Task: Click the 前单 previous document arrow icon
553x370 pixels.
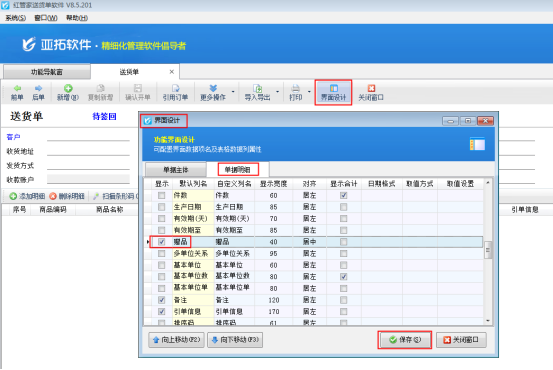Action: coord(17,89)
